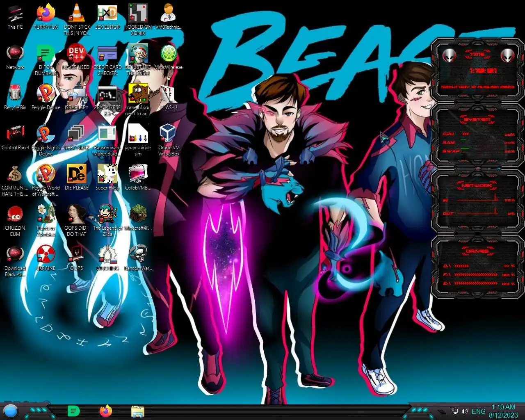Open the OOPS DID I DO THAT shortcut
Viewport: 525px width, 420px height.
pos(77,221)
